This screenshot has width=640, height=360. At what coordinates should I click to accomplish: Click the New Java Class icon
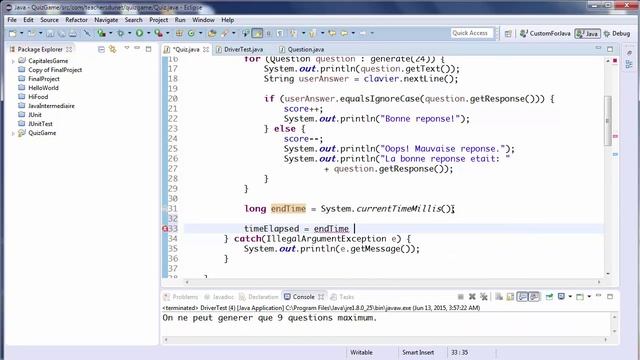[191, 33]
